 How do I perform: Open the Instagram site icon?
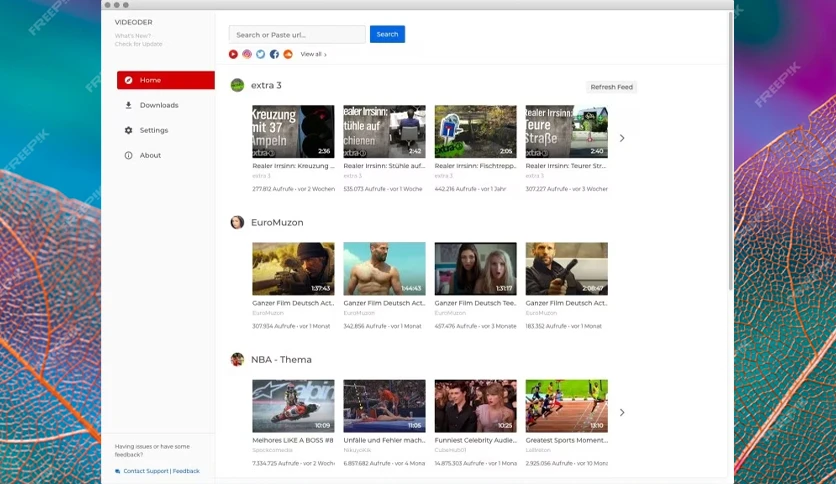(x=247, y=54)
